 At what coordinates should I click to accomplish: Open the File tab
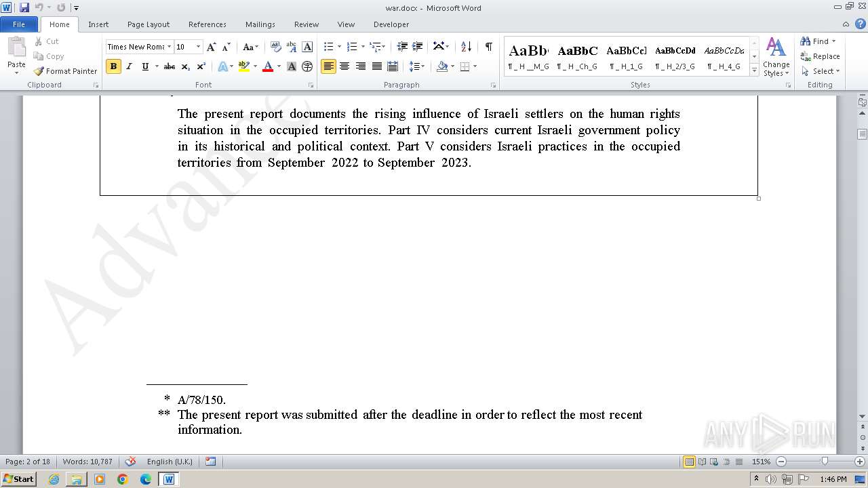coord(19,24)
